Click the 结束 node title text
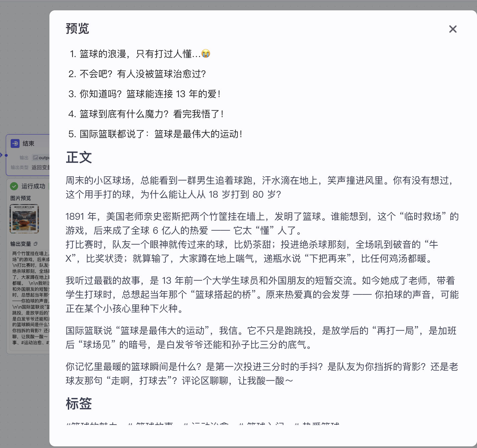 28,144
